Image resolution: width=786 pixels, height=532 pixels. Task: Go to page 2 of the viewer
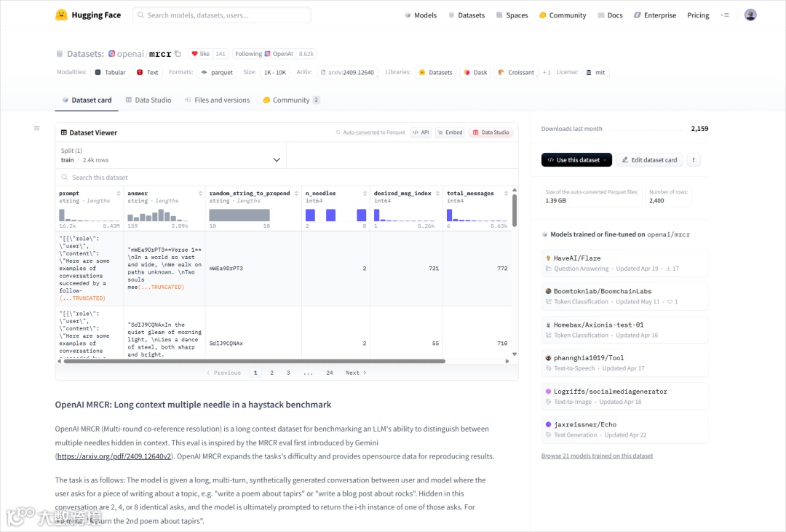point(271,373)
